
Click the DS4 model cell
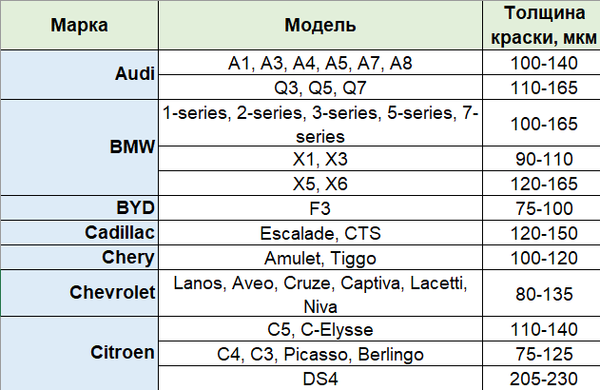[x=320, y=378]
